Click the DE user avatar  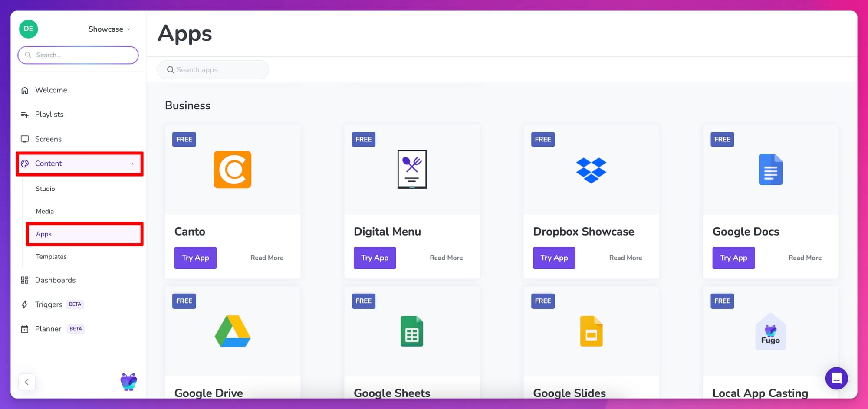[x=29, y=29]
